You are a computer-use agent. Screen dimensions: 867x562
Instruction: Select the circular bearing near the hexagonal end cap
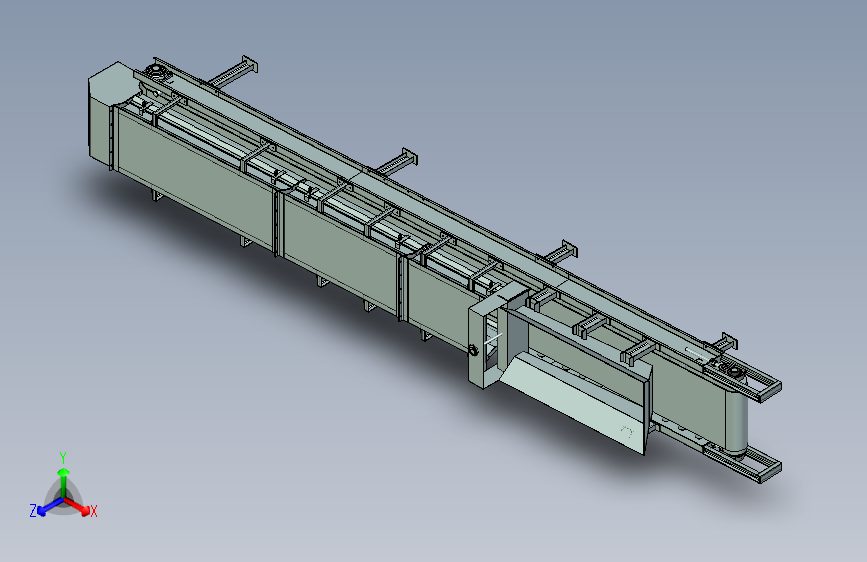(x=156, y=72)
